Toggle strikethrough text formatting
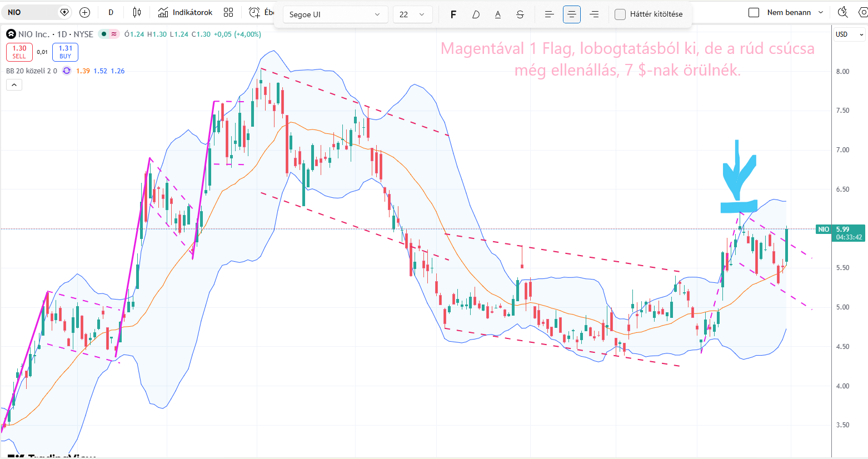Screen dimensions: 868x459 pyautogui.click(x=520, y=14)
